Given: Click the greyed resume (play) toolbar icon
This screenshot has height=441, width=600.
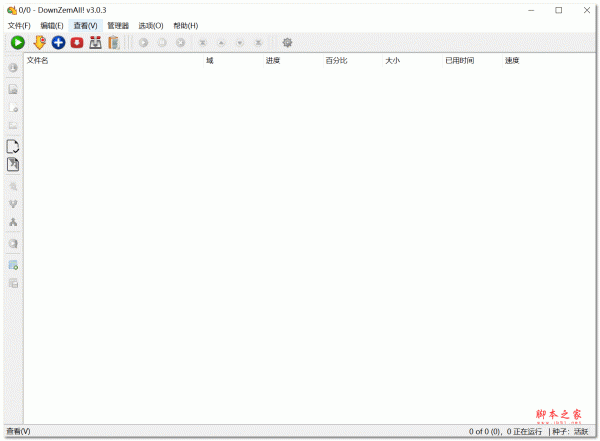Looking at the screenshot, I should pos(143,42).
